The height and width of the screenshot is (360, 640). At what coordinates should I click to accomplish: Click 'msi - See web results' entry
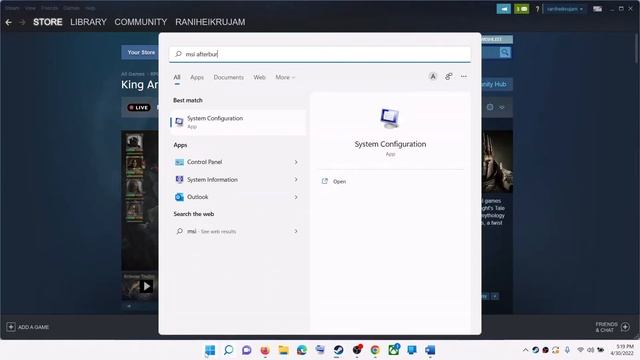211,231
